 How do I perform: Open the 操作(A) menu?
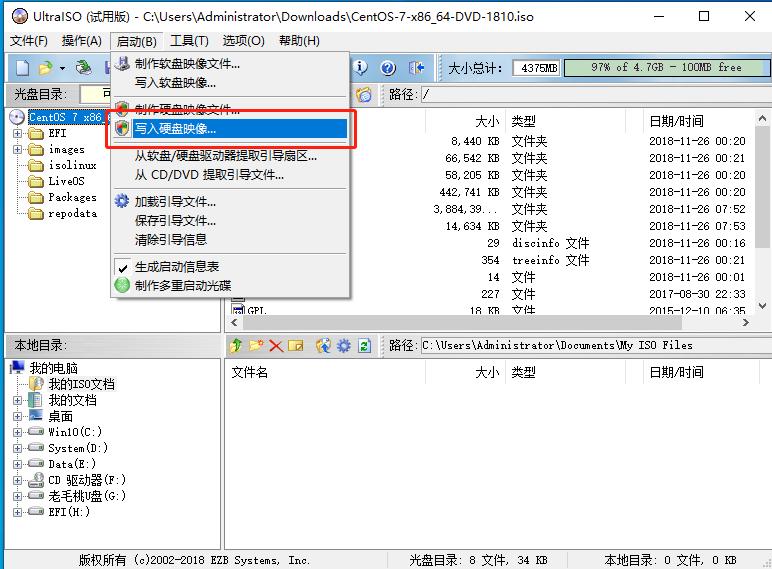click(x=82, y=41)
